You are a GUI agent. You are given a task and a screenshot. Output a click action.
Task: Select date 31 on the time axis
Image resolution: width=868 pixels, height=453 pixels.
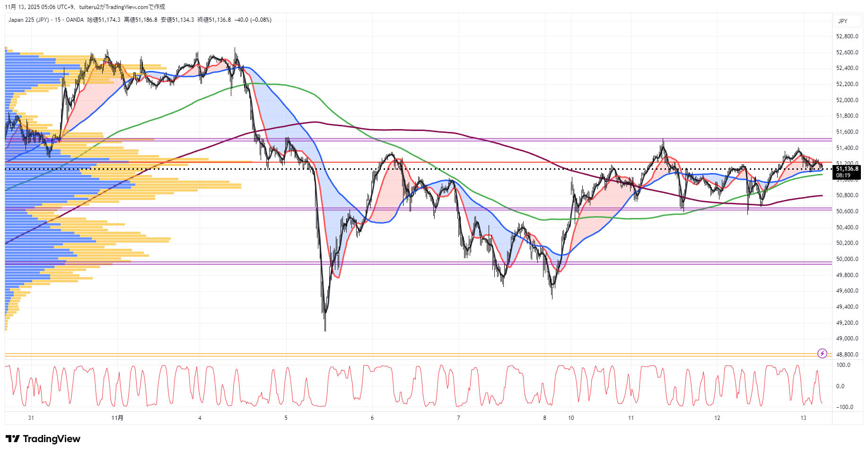coord(31,418)
